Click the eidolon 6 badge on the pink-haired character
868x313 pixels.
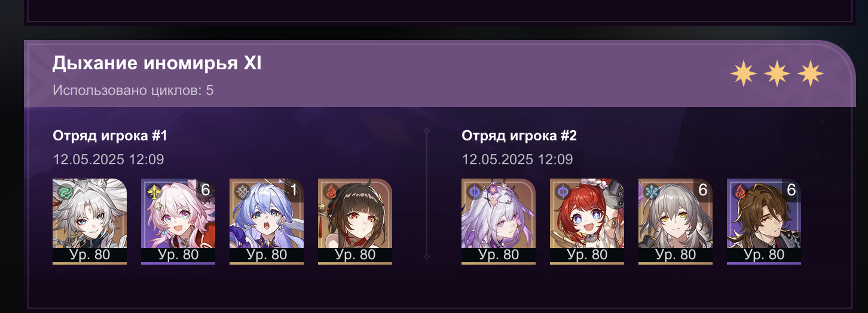205,191
